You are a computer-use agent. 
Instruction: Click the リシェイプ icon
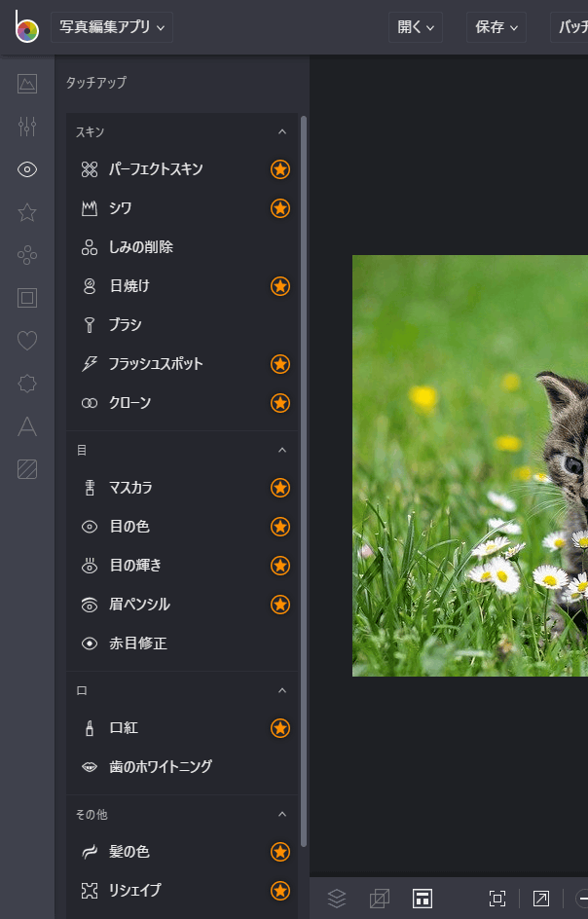90,891
